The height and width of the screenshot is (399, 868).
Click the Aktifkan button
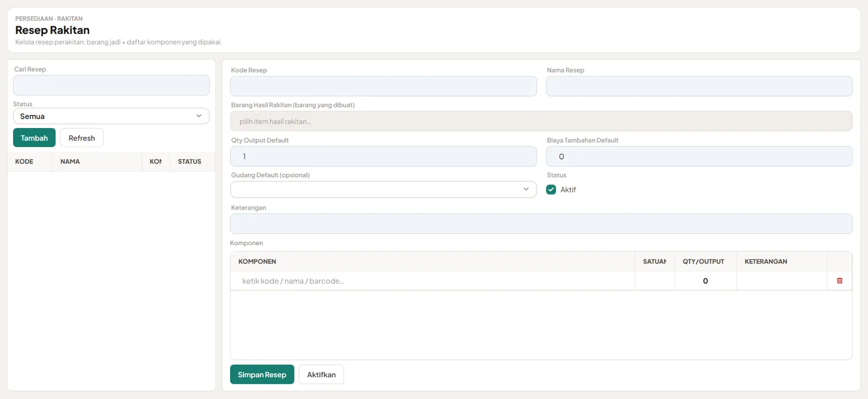(321, 375)
